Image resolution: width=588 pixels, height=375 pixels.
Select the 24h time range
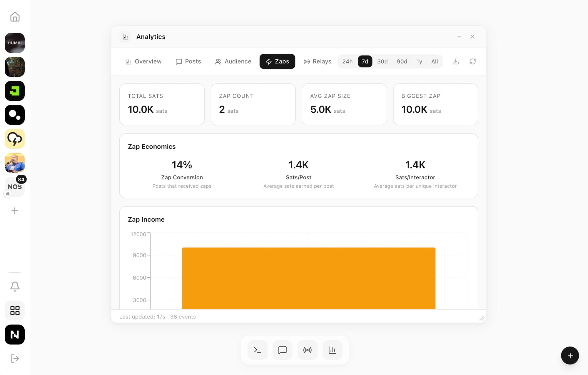pyautogui.click(x=347, y=61)
